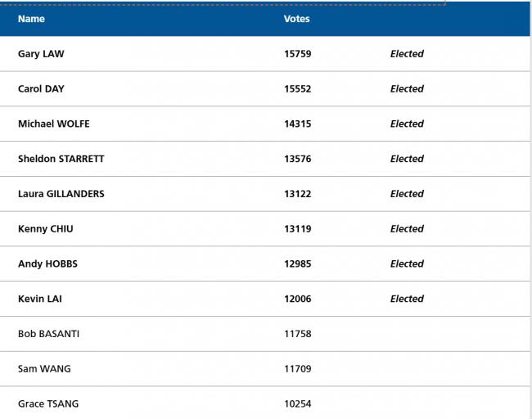Click Elected status beside Laura GILLANDERS
532x419 pixels.
click(x=407, y=194)
